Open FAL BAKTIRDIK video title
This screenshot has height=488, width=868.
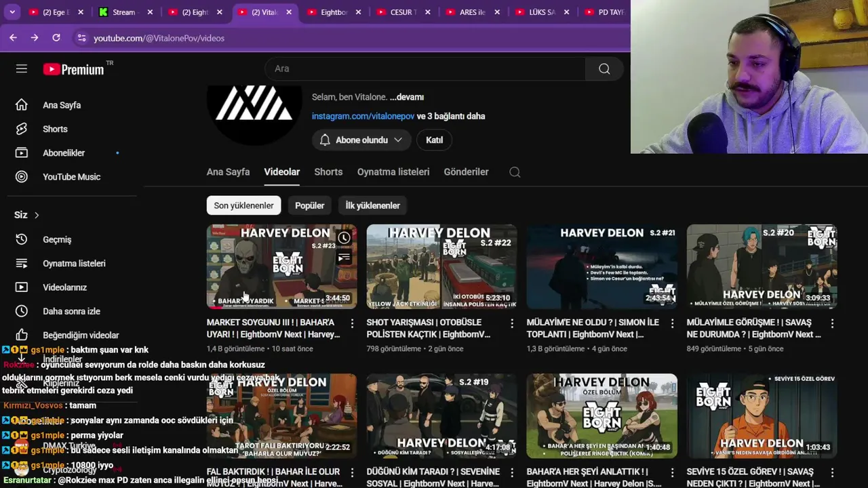pos(273,477)
